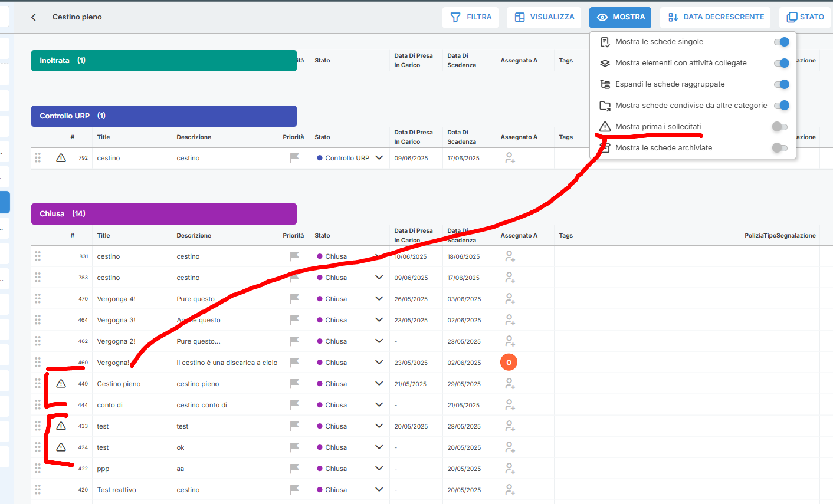Click the warning icon on row 792
Image resolution: width=833 pixels, height=504 pixels.
[x=61, y=158]
